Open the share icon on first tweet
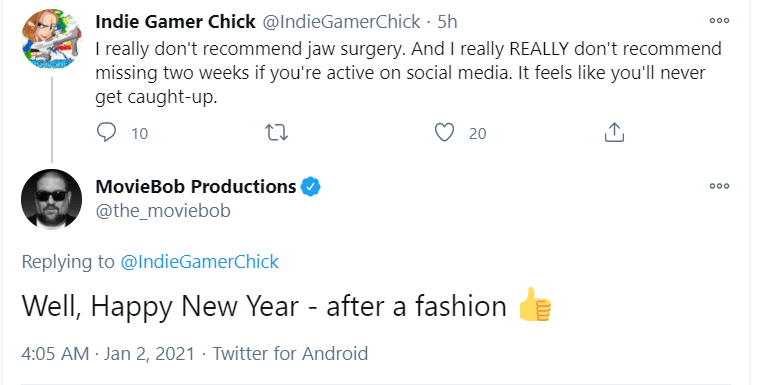Screen dimensions: 760x385 coord(614,132)
